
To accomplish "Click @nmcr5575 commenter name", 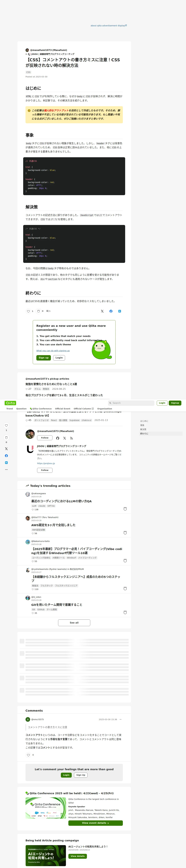I will coord(38,719).
